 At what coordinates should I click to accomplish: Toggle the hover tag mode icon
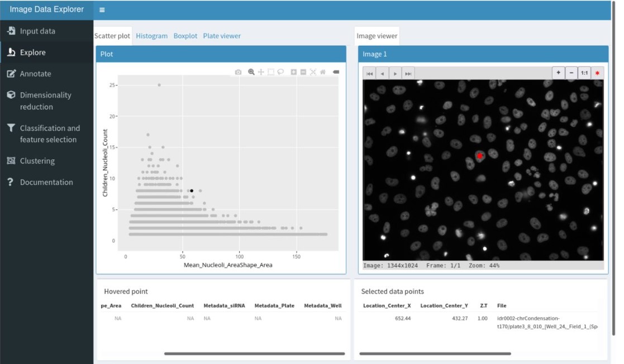coord(336,72)
